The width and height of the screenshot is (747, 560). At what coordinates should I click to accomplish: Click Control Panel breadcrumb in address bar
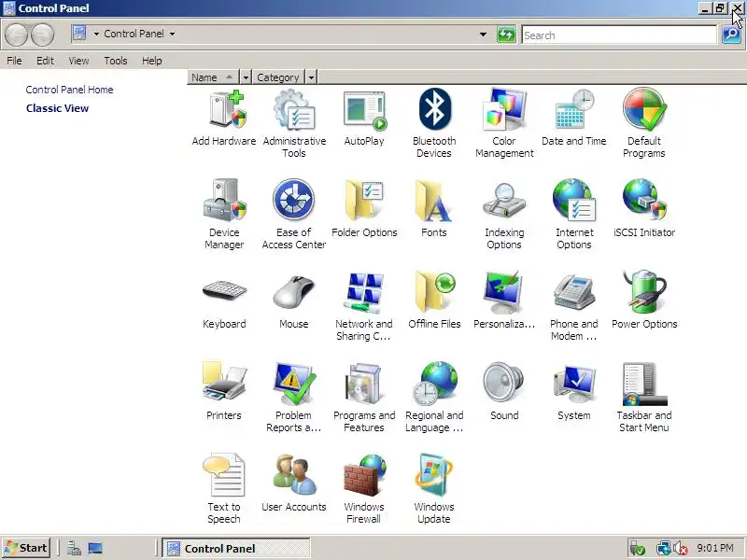(x=134, y=34)
